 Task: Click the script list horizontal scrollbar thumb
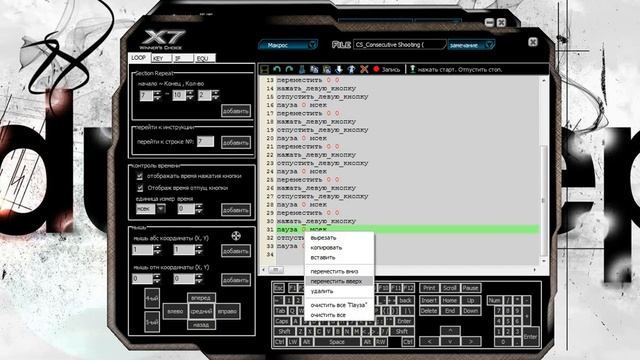[x=276, y=270]
